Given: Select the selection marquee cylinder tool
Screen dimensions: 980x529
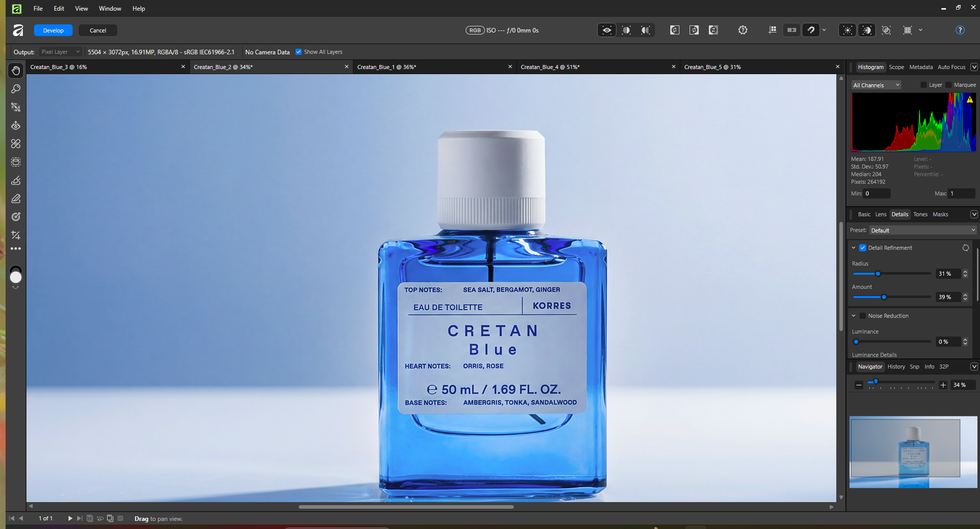Looking at the screenshot, I should pyautogui.click(x=16, y=162).
